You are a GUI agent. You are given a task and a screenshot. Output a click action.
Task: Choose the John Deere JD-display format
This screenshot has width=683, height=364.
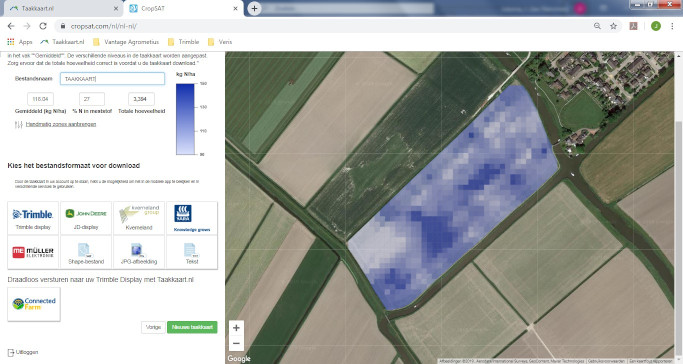point(86,218)
